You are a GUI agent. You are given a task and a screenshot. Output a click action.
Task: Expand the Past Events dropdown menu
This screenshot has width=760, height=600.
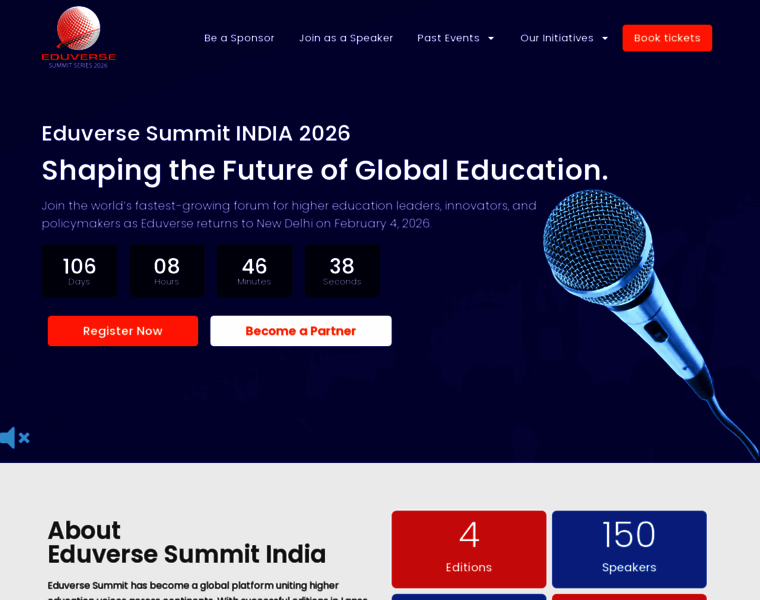coord(456,38)
